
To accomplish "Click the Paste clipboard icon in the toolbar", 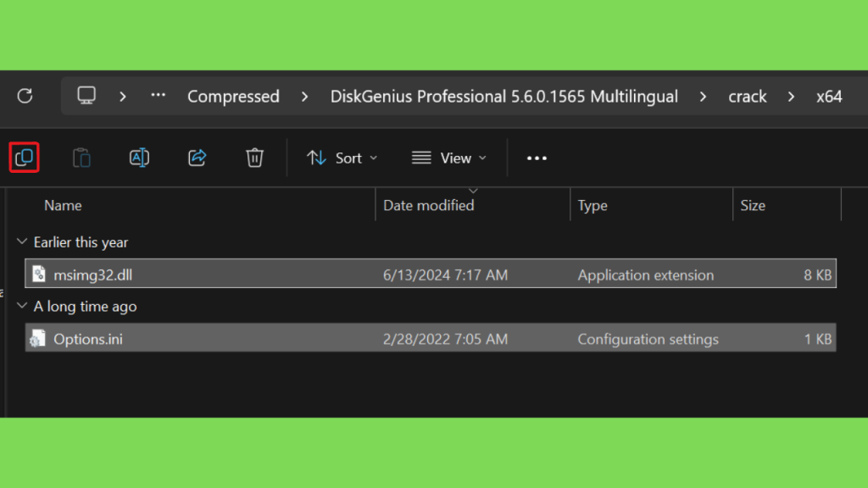I will 82,158.
